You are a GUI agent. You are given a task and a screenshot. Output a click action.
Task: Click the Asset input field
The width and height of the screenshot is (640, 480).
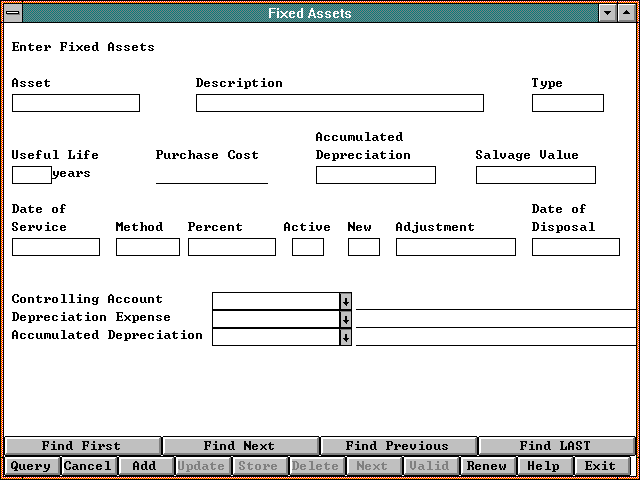[76, 103]
